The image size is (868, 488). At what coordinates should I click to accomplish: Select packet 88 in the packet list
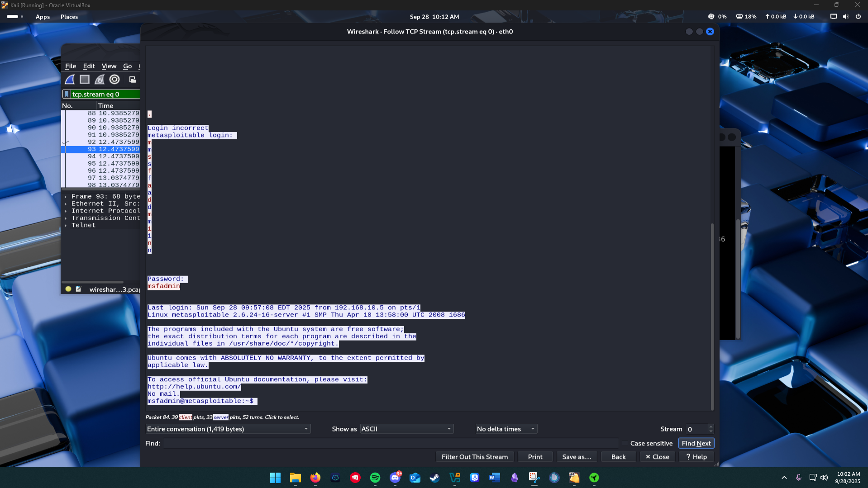(101, 113)
